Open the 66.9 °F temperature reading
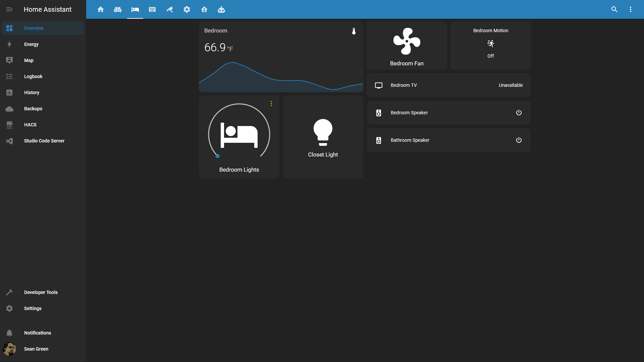The width and height of the screenshot is (644, 362). 219,48
